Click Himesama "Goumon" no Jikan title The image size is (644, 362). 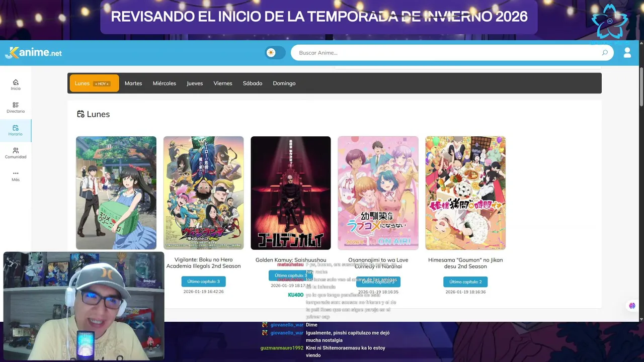[465, 263]
